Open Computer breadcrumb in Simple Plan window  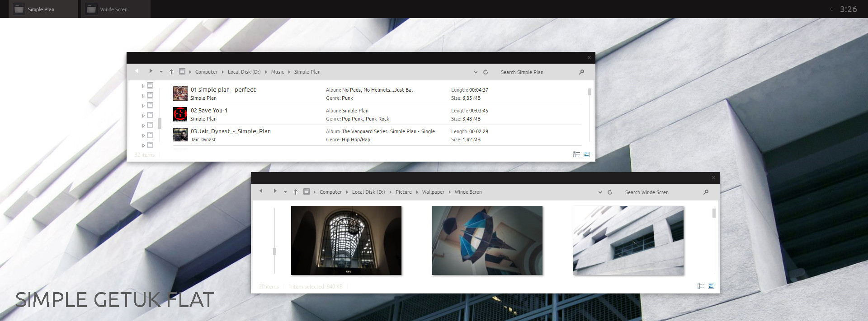(206, 72)
